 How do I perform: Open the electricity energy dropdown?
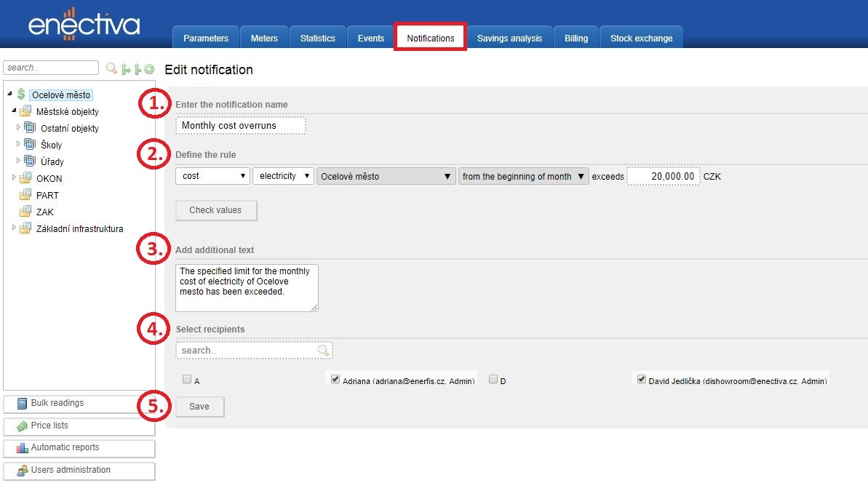coord(283,176)
